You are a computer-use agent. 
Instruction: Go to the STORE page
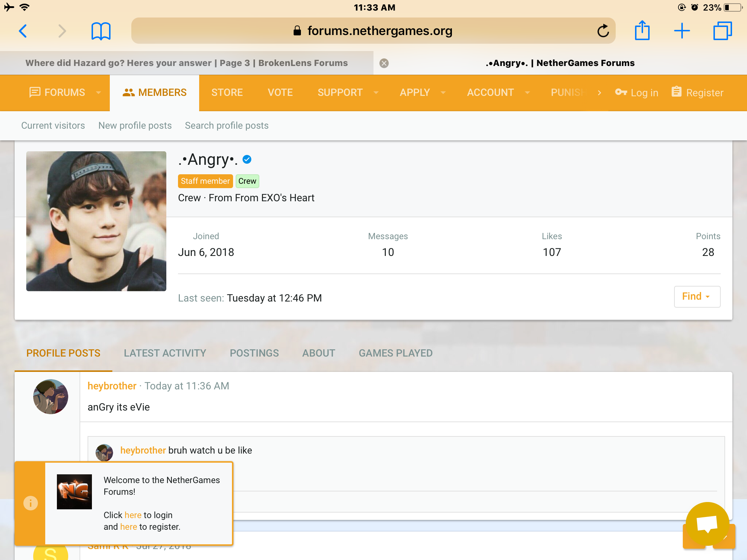pos(227,93)
